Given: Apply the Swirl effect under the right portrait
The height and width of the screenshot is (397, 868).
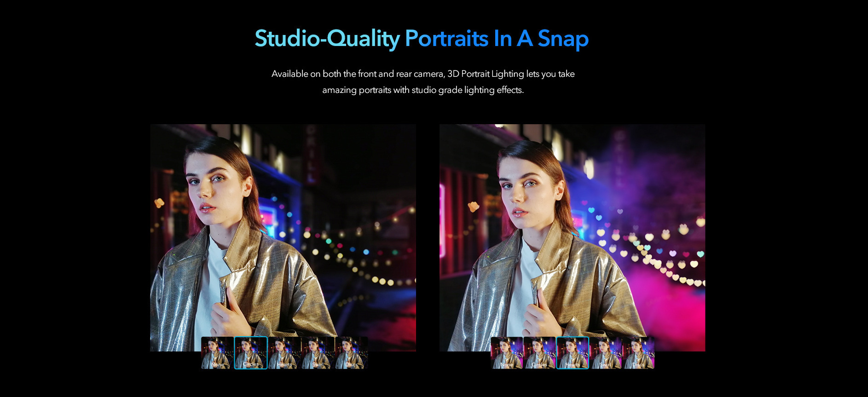Looking at the screenshot, I should click(x=606, y=353).
